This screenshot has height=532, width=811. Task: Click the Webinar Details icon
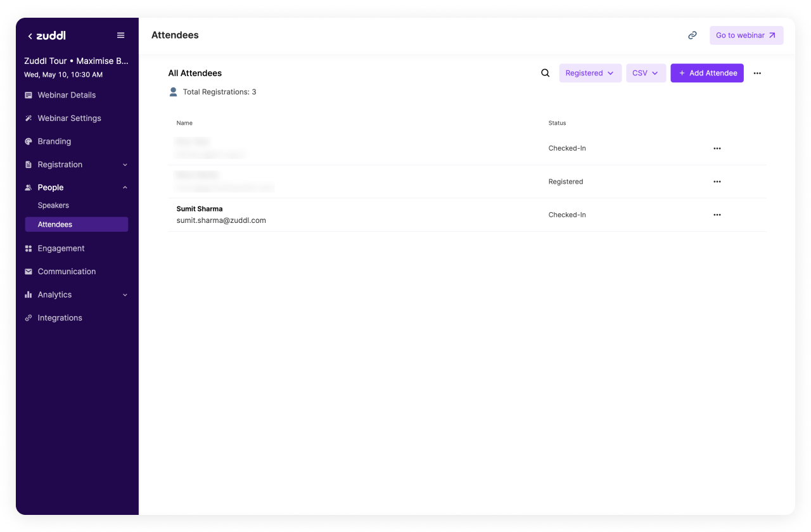point(29,95)
